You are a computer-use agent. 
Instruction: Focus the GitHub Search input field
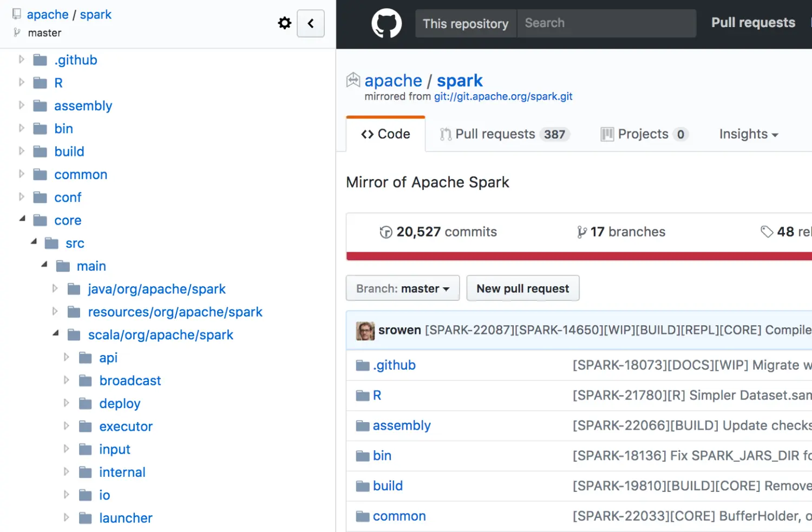click(x=606, y=23)
